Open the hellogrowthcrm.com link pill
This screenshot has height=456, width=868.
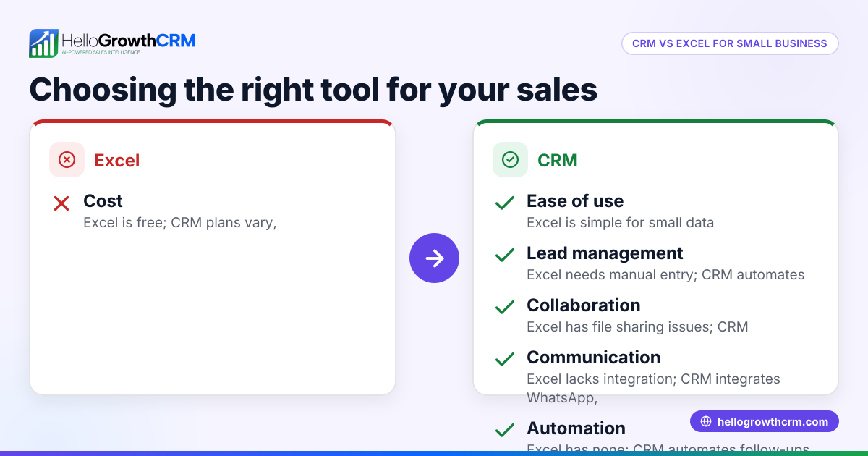764,421
